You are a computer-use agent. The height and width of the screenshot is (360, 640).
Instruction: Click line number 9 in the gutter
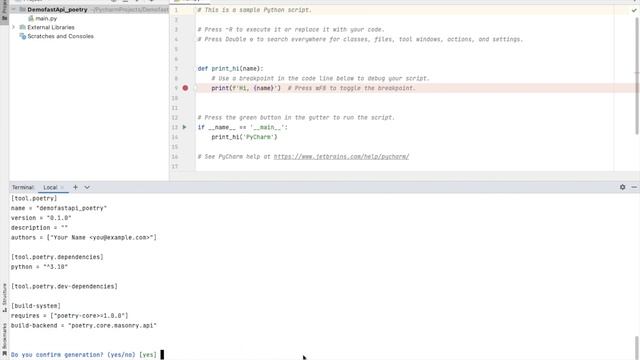coord(176,88)
